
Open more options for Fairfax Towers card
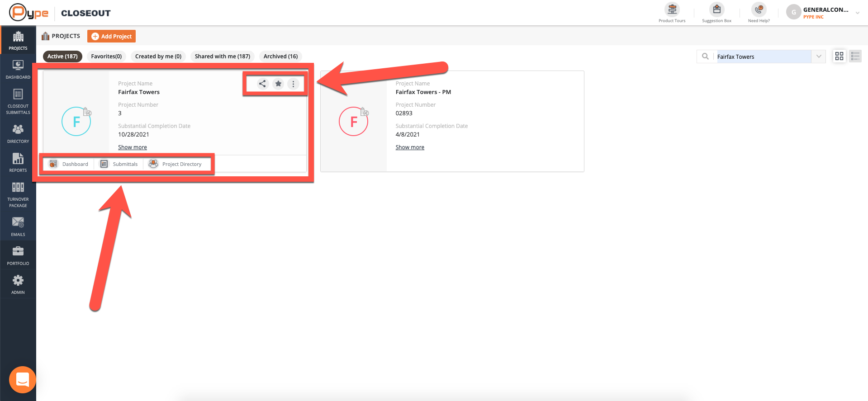tap(294, 84)
